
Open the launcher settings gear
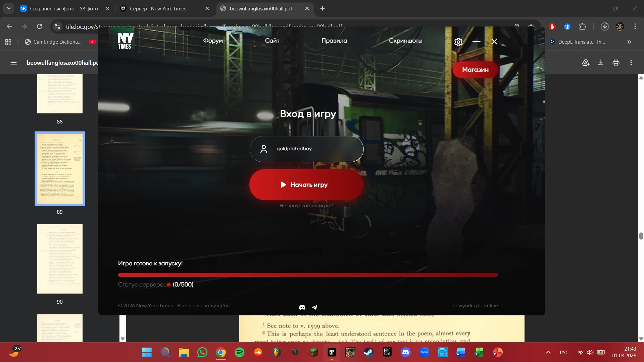tap(458, 42)
